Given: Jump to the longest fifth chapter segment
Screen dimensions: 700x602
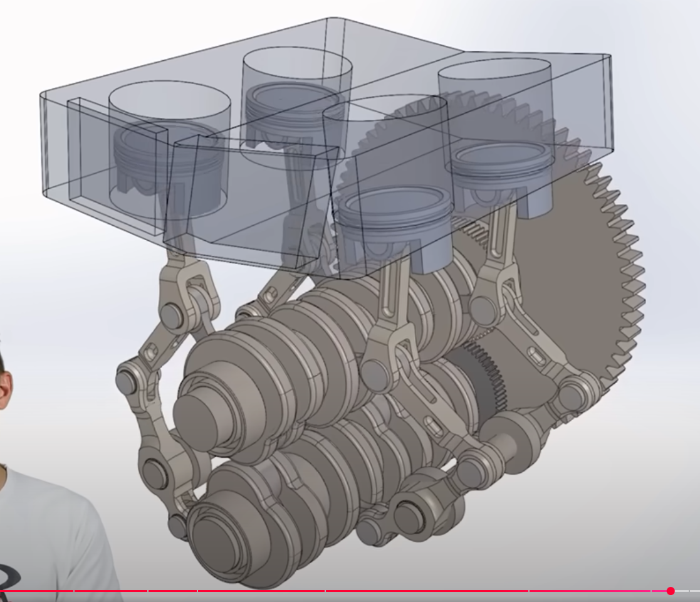Looking at the screenshot, I should [x=426, y=591].
